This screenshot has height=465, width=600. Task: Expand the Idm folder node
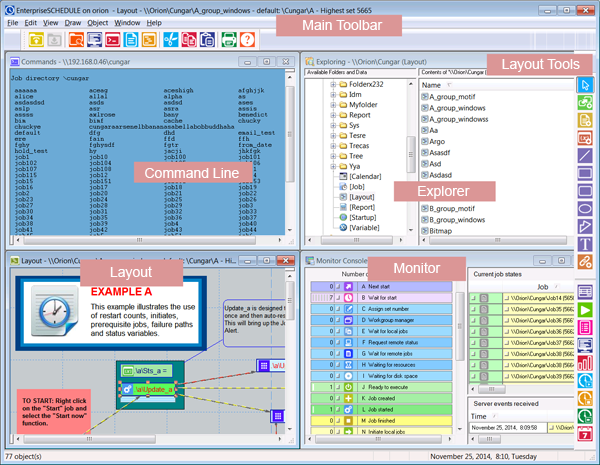pos(333,95)
